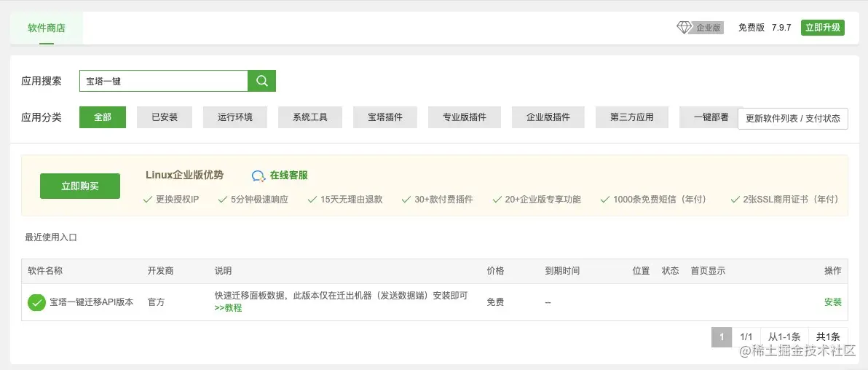Click the 免费版 7.9.7 version text

[765, 28]
